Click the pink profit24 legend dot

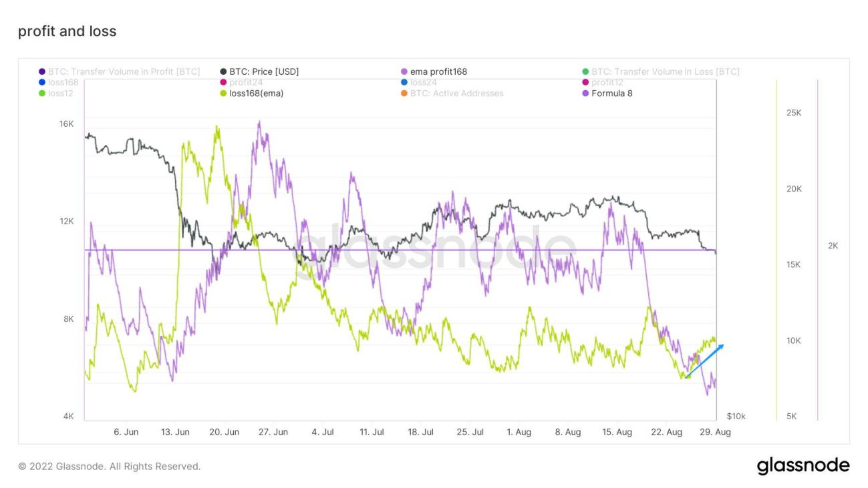224,82
